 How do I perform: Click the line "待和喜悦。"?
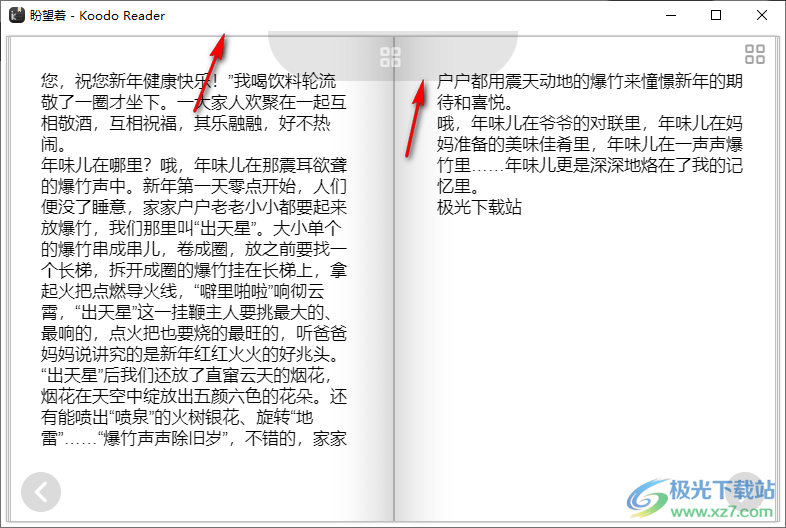(475, 102)
